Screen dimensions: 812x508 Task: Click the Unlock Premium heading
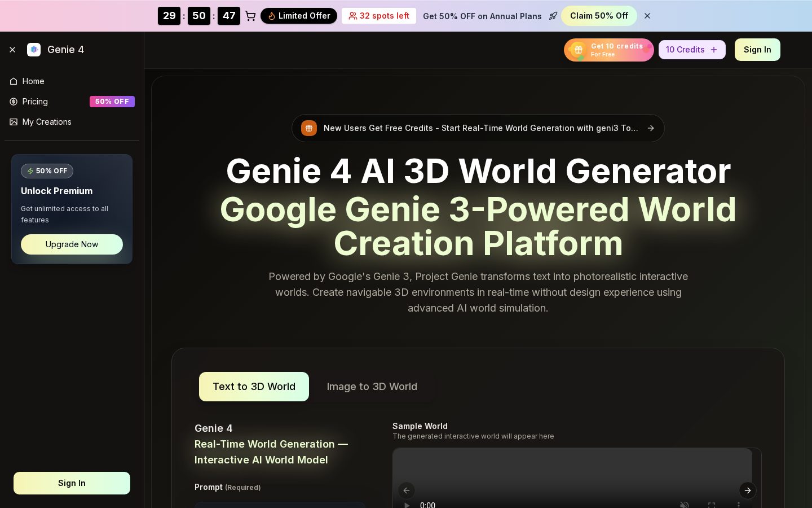pos(56,191)
